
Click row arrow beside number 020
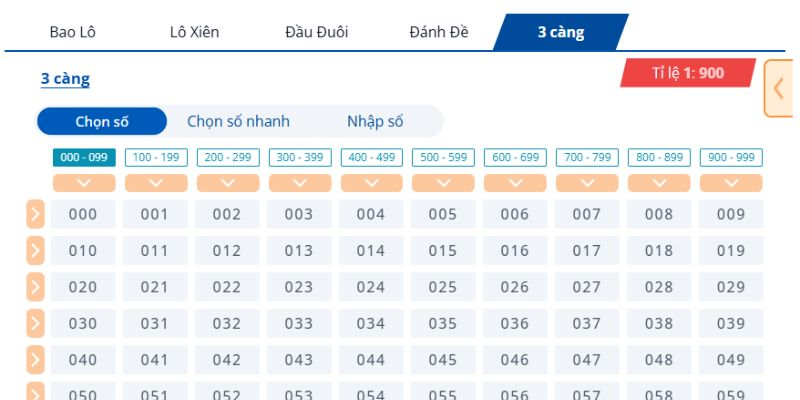click(x=35, y=287)
